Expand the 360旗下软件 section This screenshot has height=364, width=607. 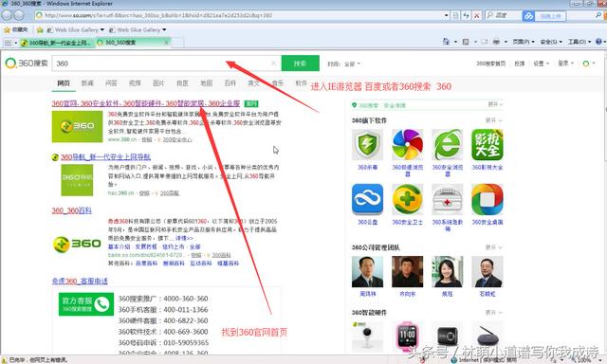coord(494,120)
